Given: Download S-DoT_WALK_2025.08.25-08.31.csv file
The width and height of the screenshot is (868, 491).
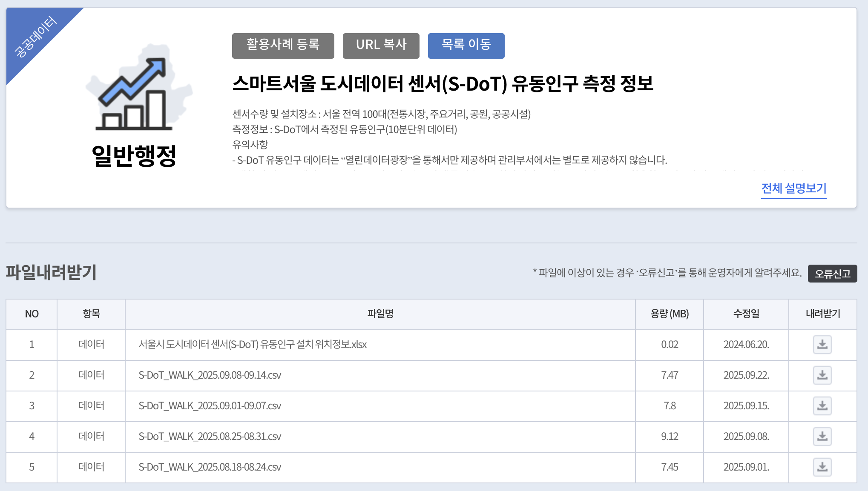Looking at the screenshot, I should (822, 437).
